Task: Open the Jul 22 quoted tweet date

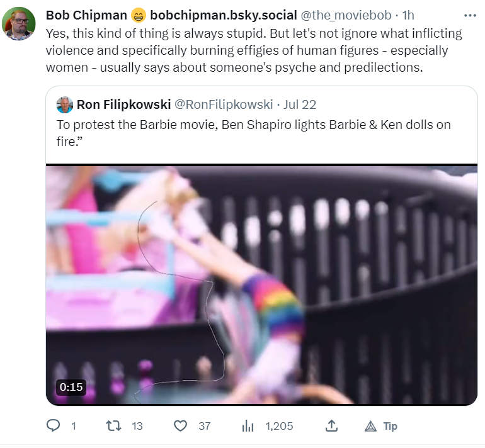Action: [300, 104]
